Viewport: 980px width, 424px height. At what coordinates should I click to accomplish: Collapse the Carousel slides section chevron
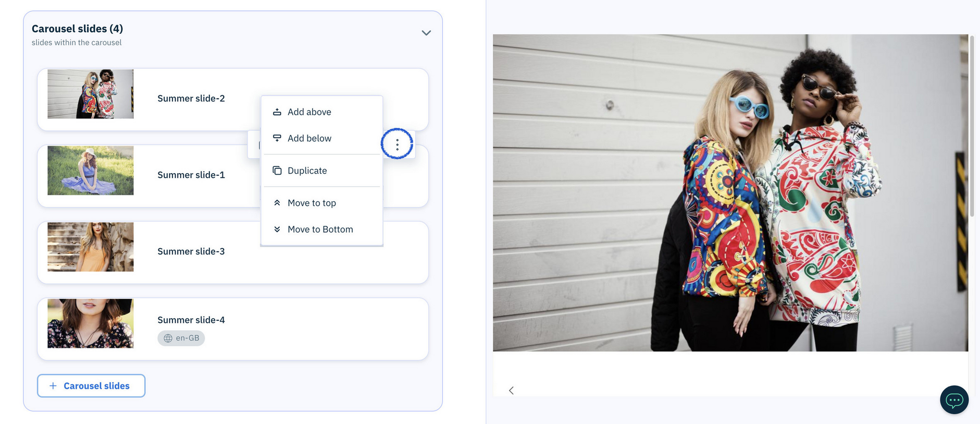[426, 33]
